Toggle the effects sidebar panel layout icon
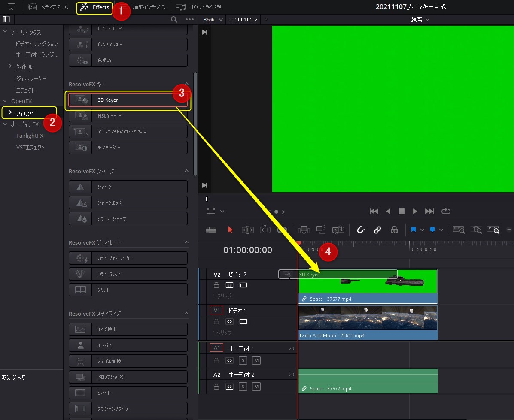This screenshot has height=420, width=514. click(6, 19)
